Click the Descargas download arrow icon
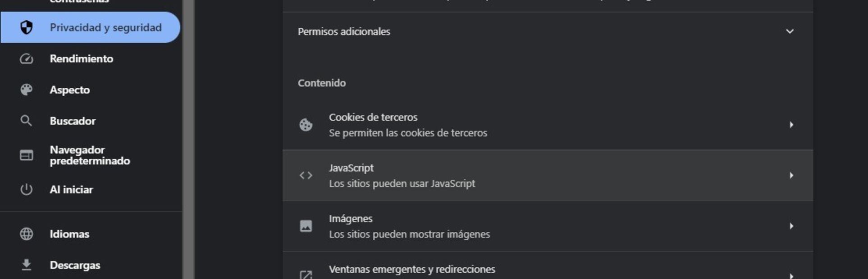The image size is (868, 279). click(x=27, y=265)
